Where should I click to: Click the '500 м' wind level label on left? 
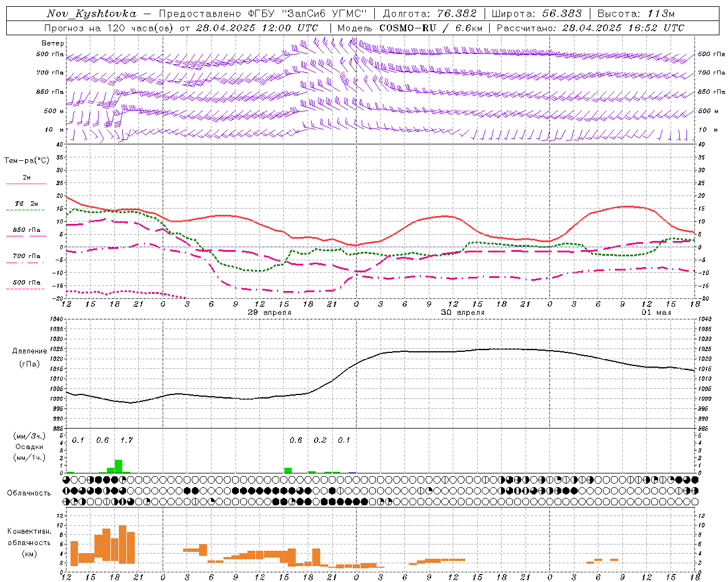[x=54, y=111]
